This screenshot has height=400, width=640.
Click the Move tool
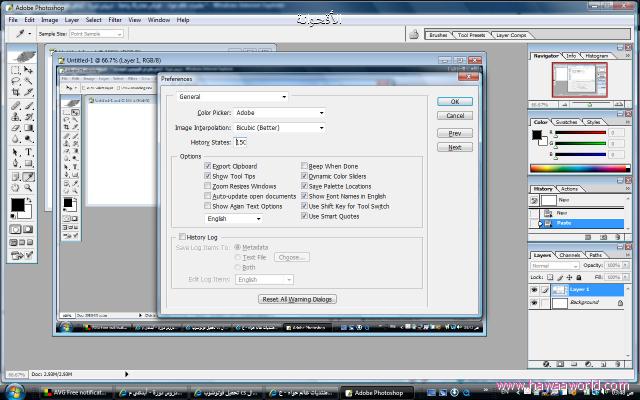[x=30, y=70]
